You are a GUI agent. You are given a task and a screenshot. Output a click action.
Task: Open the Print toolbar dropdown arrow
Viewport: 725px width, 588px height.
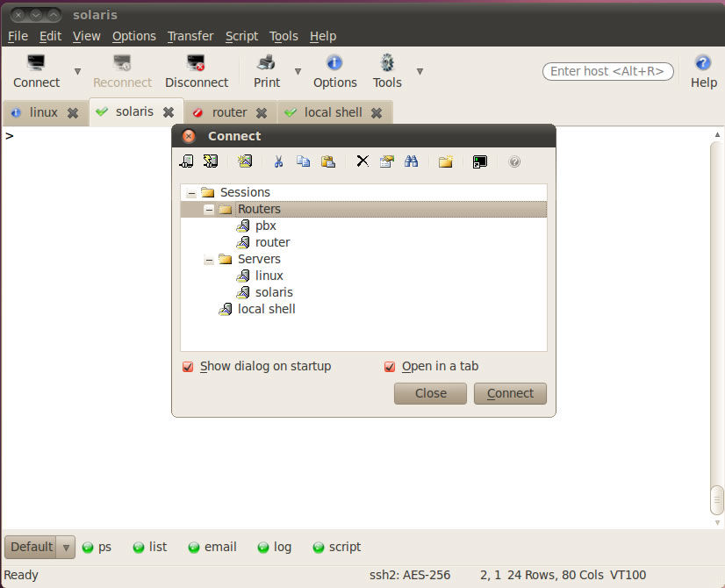298,71
